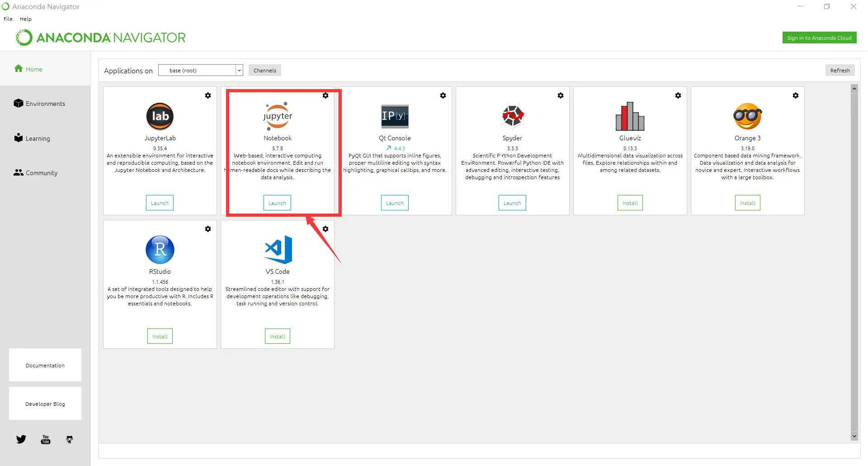Go to the Home tab
868x466 pixels.
pyautogui.click(x=45, y=69)
